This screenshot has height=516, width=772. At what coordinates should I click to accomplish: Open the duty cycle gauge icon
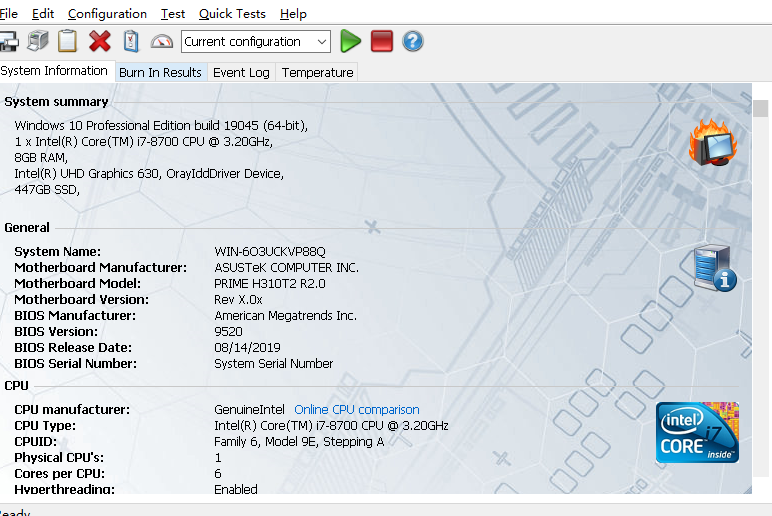coord(161,41)
